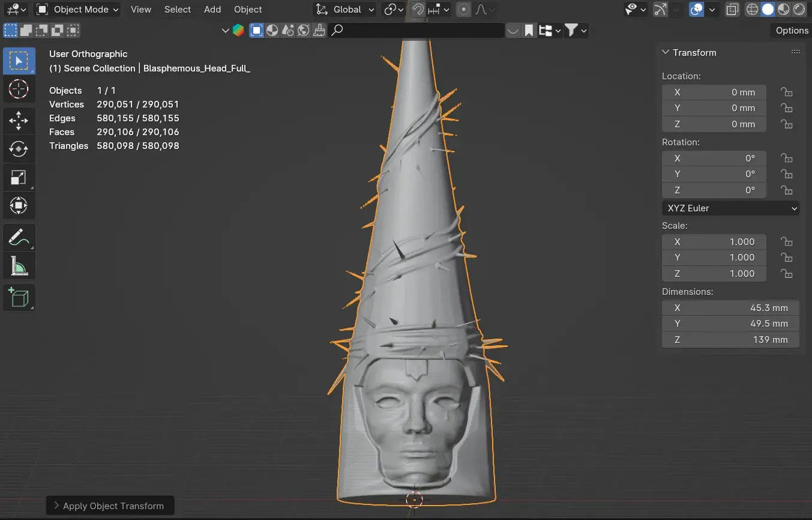Open the Select menu
812x520 pixels.
[178, 10]
